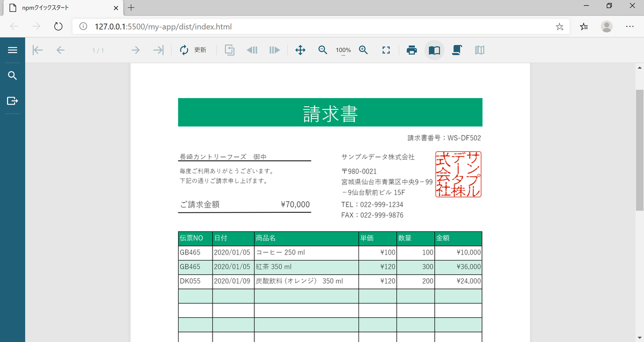The image size is (644, 342).
Task: Go to next report page
Action: click(135, 50)
